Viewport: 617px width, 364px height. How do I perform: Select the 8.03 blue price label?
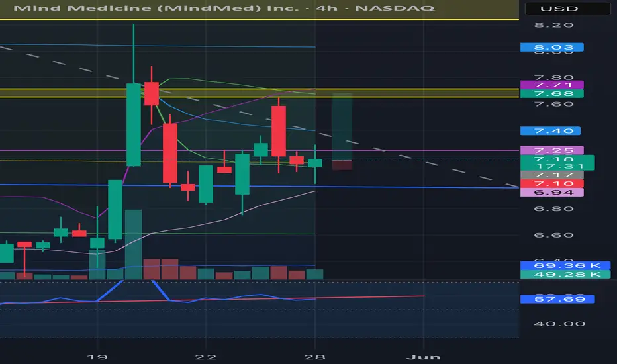[x=551, y=47]
